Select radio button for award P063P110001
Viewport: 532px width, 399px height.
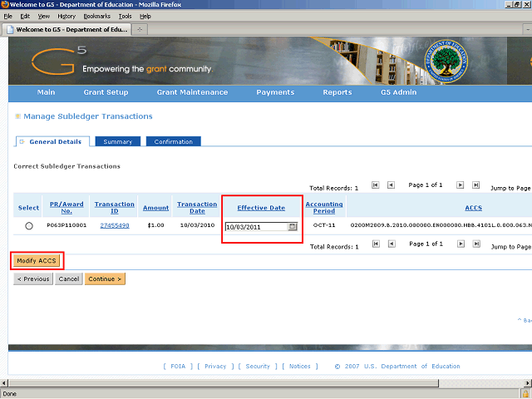click(29, 225)
